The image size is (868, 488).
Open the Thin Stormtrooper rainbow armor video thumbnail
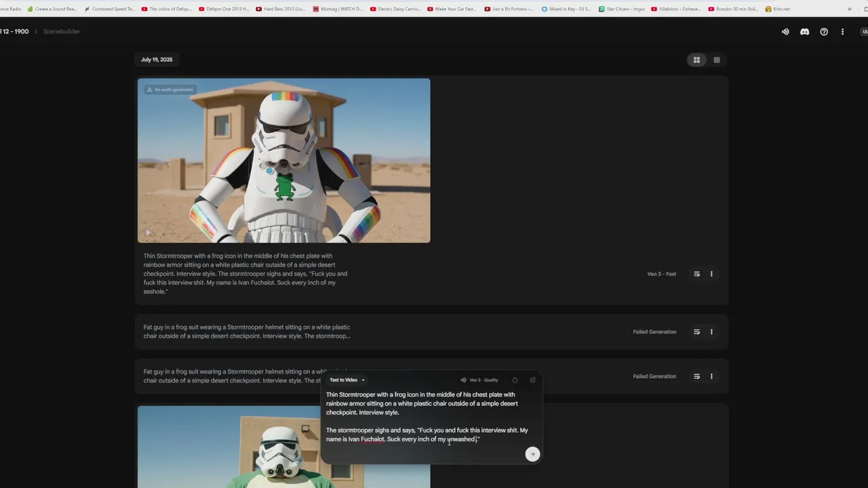pos(283,161)
